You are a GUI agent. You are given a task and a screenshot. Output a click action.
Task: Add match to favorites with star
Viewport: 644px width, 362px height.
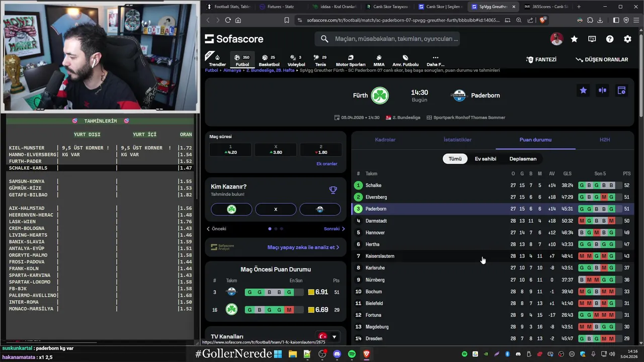583,90
